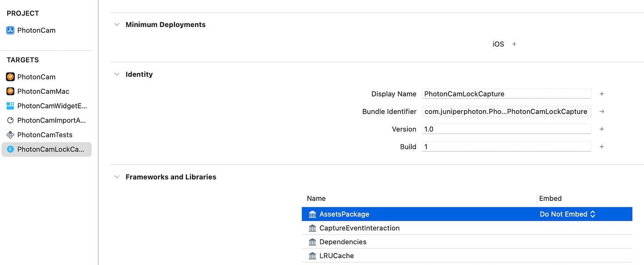The image size is (644, 265).
Task: Select the LRUCache library row
Action: (467, 256)
